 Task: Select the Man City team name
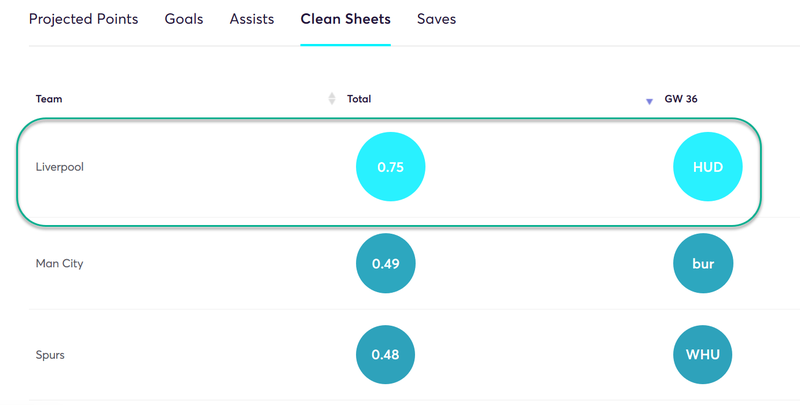coord(59,264)
